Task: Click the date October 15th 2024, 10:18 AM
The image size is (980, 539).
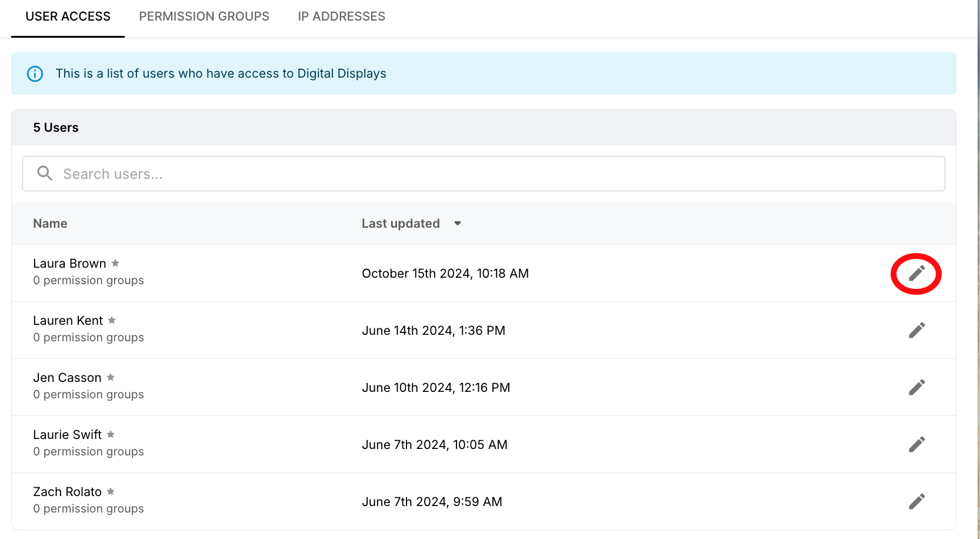Action: click(x=445, y=273)
